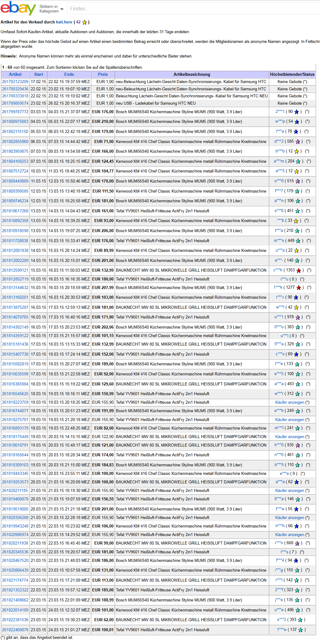The width and height of the screenshot is (320, 644).
Task: Open the Stöbern in Kategorien dropdown
Action: pos(51,9)
